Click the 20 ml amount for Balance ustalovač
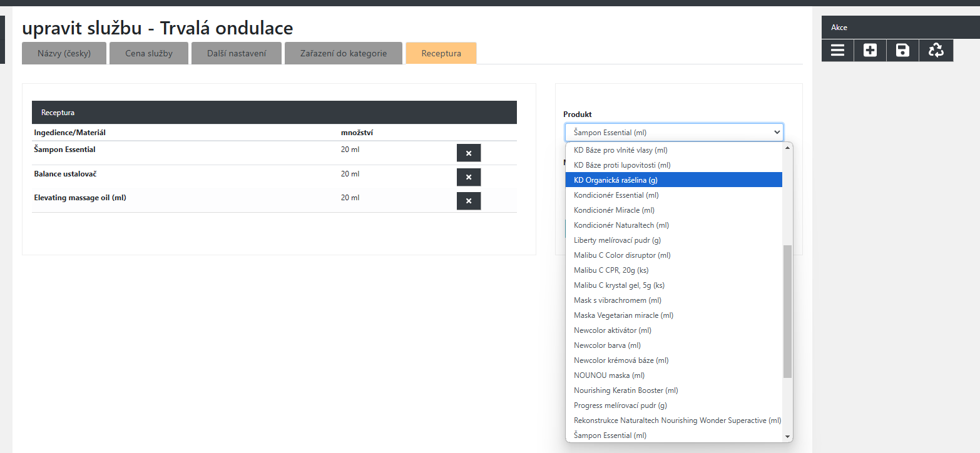This screenshot has height=453, width=980. click(x=350, y=173)
